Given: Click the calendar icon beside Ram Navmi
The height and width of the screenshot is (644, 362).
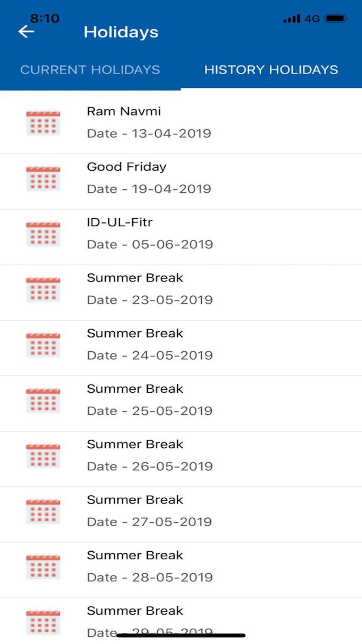Looking at the screenshot, I should [43, 123].
